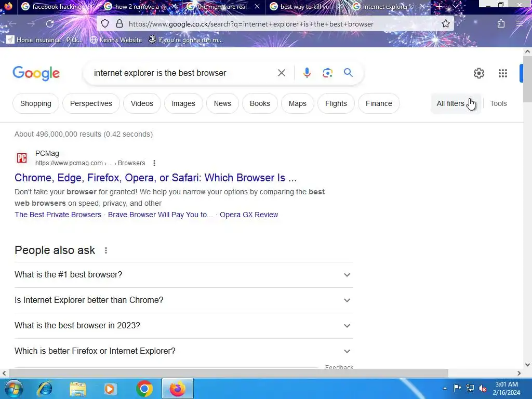Open "Chrome, Edge, Firefox, Opera, or Safari" result
This screenshot has width=532, height=399.
tap(155, 178)
